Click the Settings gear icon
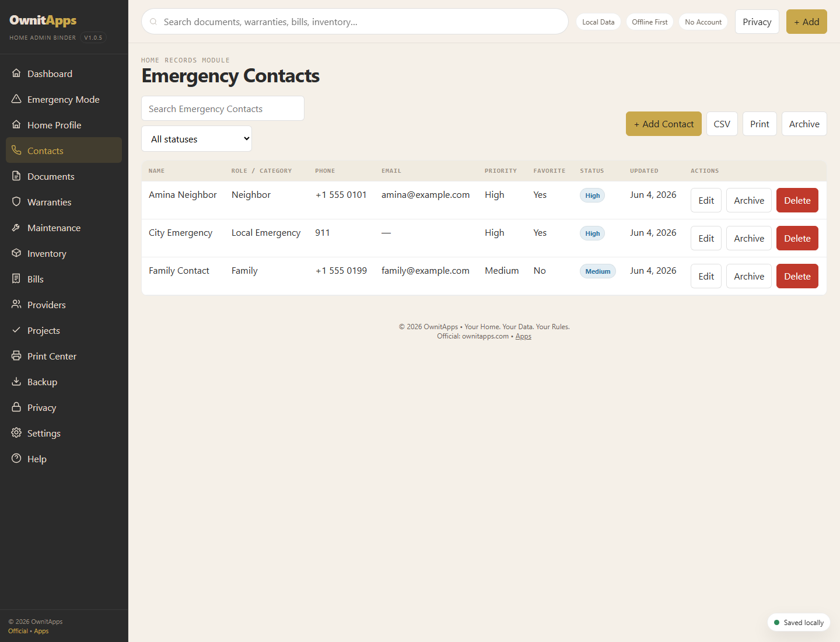The image size is (840, 642). 16,433
